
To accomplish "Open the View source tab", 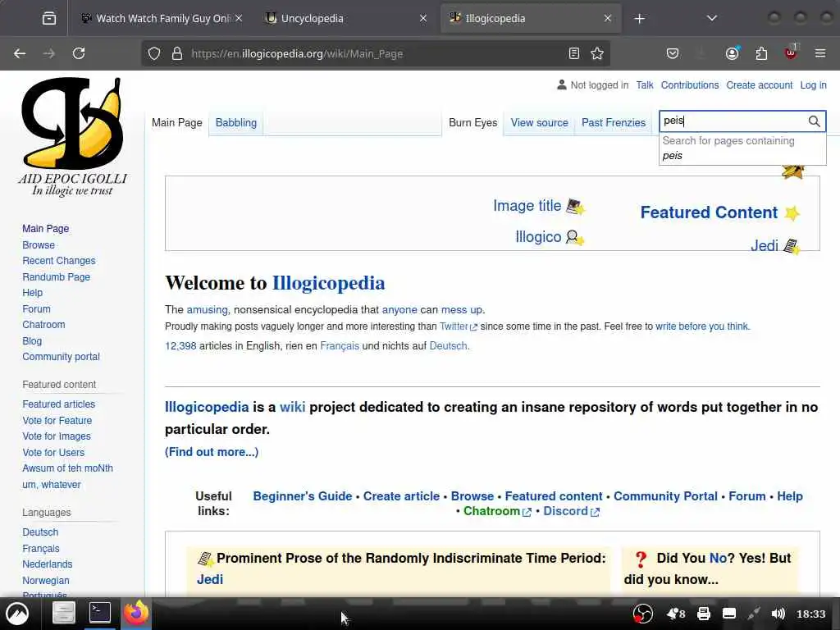I will click(539, 123).
